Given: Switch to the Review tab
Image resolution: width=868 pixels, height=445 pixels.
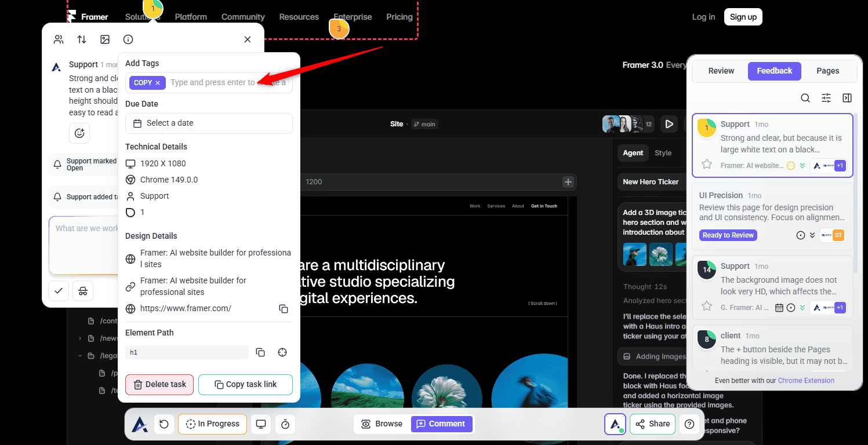Looking at the screenshot, I should tap(721, 71).
